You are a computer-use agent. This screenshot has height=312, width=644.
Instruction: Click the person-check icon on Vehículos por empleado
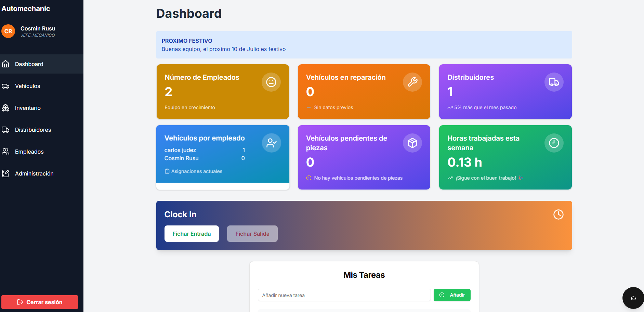(x=271, y=143)
